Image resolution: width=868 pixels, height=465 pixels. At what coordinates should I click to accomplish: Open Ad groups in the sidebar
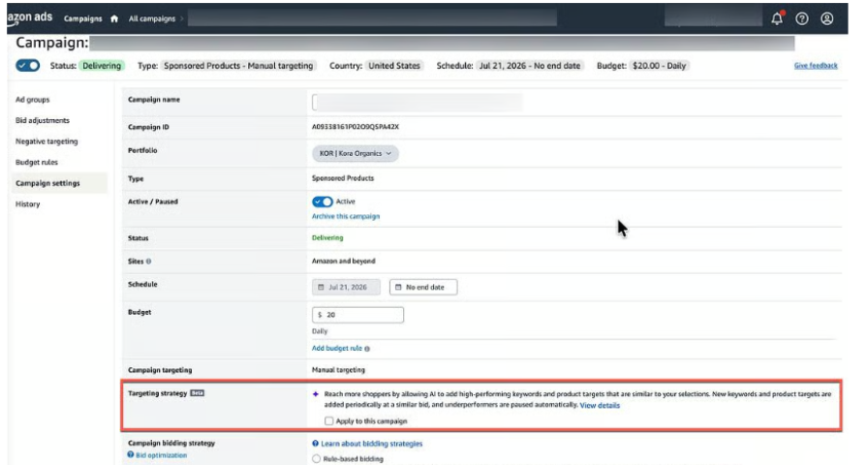click(x=33, y=100)
